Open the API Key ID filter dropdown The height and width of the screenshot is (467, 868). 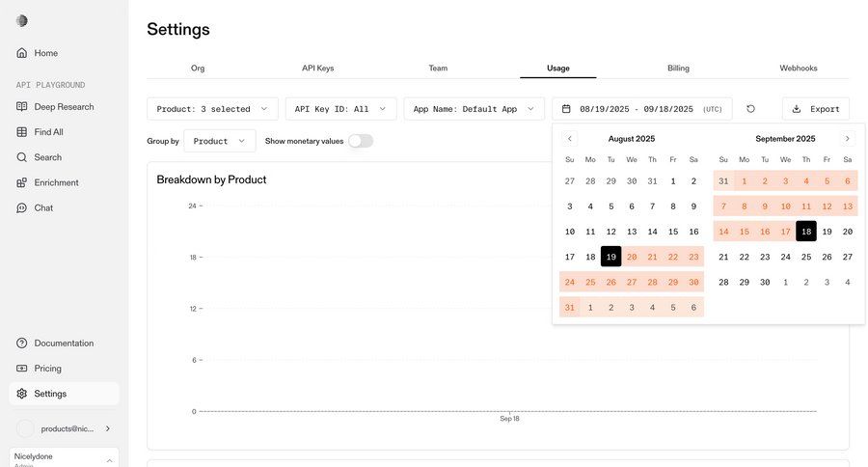pyautogui.click(x=340, y=109)
